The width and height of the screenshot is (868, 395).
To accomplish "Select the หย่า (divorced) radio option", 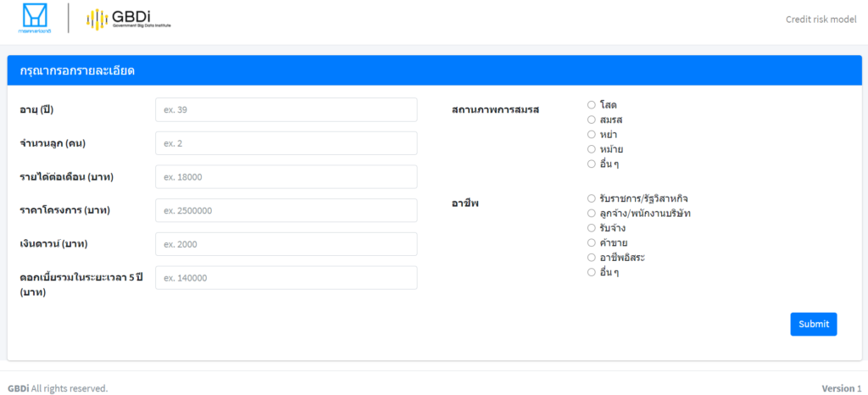I will pyautogui.click(x=592, y=134).
